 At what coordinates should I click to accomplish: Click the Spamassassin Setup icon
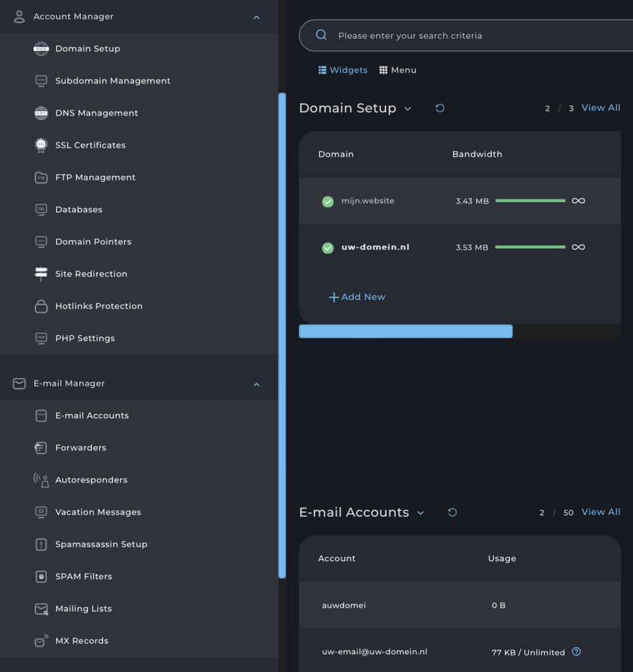[x=40, y=544]
